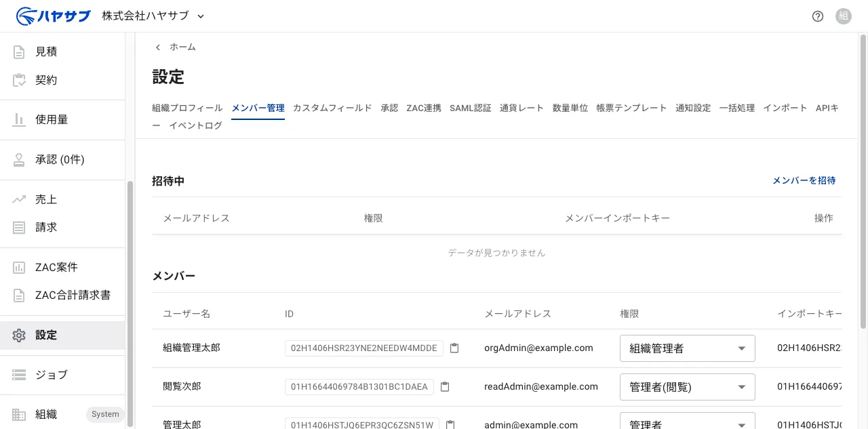Switch to the イベントログ tab

tap(195, 125)
